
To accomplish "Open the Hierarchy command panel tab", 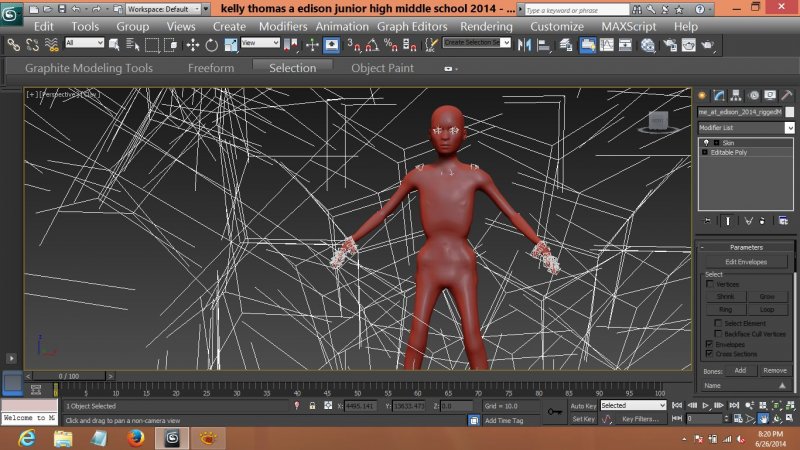I will point(737,95).
